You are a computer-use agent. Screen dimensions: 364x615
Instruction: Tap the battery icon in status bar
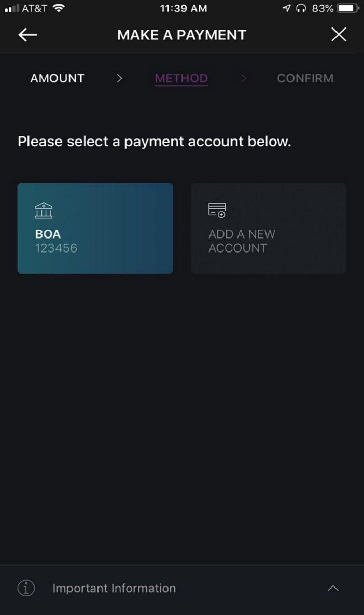(348, 8)
